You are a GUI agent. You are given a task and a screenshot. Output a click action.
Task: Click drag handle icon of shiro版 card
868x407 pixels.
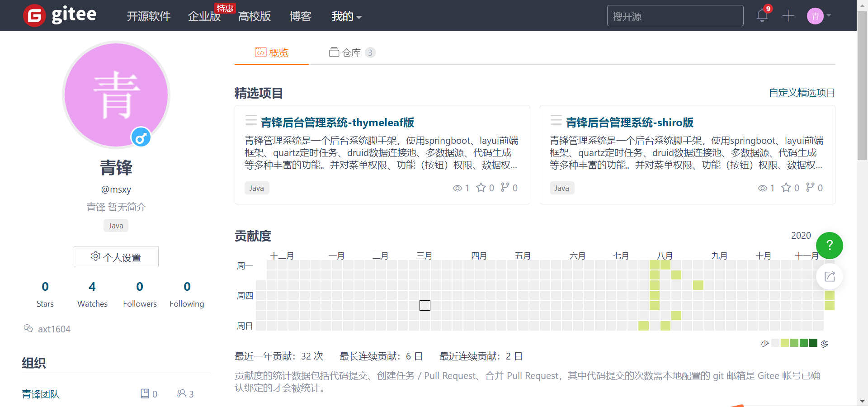click(x=556, y=120)
